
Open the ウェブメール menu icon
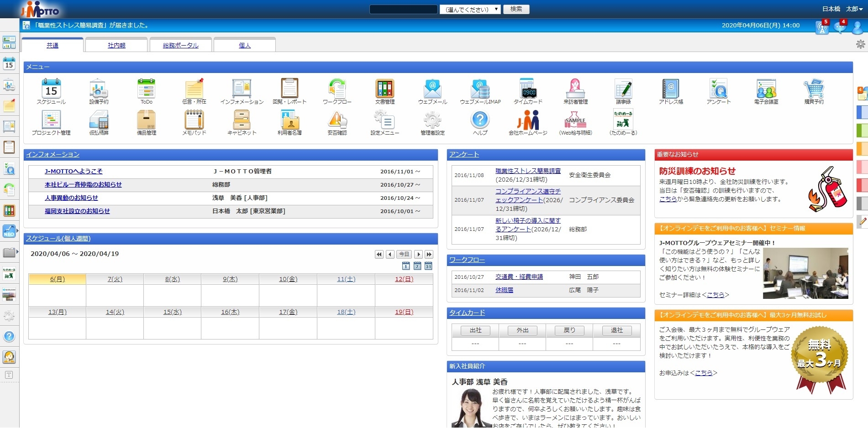[432, 89]
